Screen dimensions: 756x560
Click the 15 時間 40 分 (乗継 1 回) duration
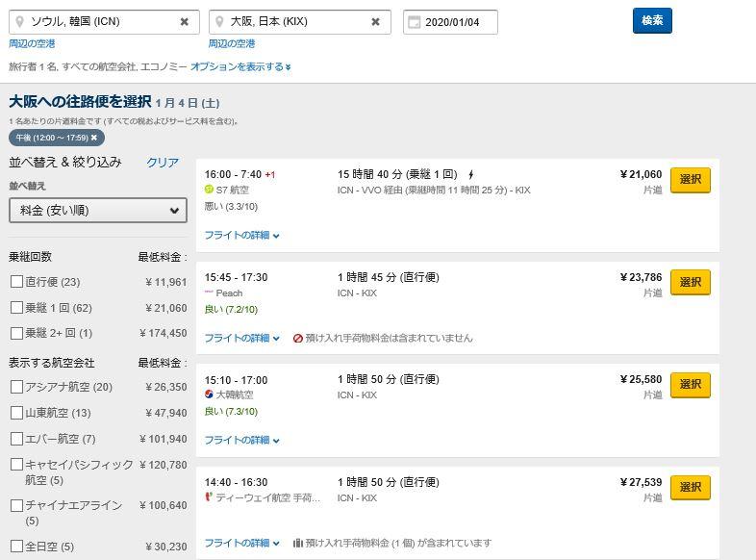(x=397, y=174)
